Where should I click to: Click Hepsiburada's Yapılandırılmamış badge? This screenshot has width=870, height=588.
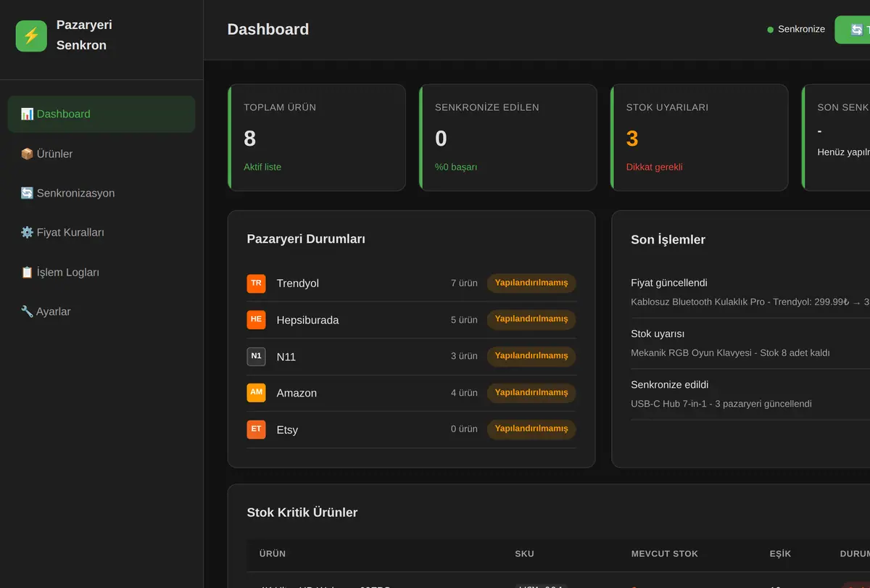pos(531,319)
